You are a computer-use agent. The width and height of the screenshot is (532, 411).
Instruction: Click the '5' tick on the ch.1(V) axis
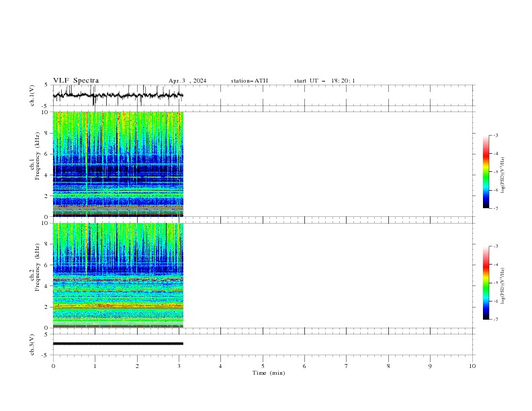[x=46, y=85]
